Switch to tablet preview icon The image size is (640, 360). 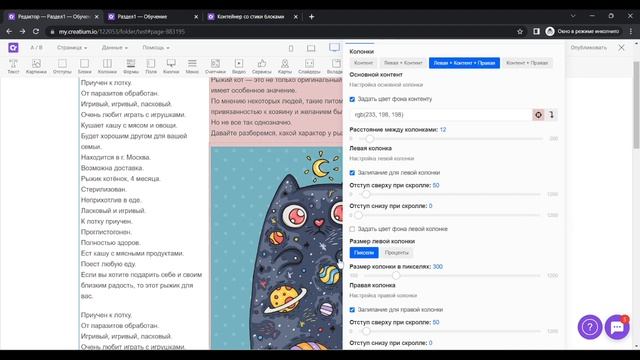311,48
